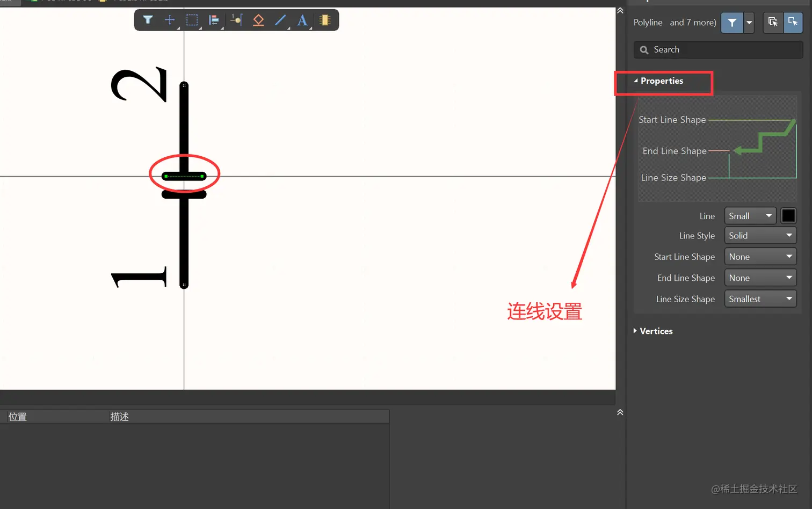Viewport: 812px width, 509px height.
Task: Select the Place Line tool
Action: [280, 20]
